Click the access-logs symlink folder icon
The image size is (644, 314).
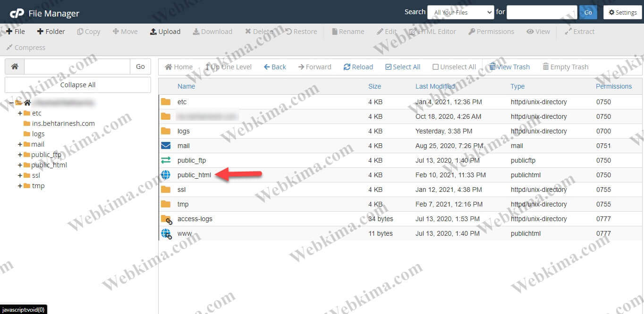[166, 219]
